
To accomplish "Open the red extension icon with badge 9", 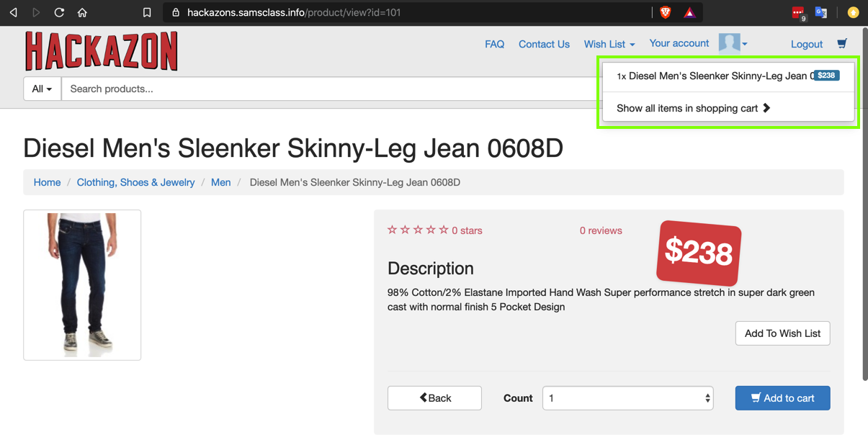I will pos(798,13).
